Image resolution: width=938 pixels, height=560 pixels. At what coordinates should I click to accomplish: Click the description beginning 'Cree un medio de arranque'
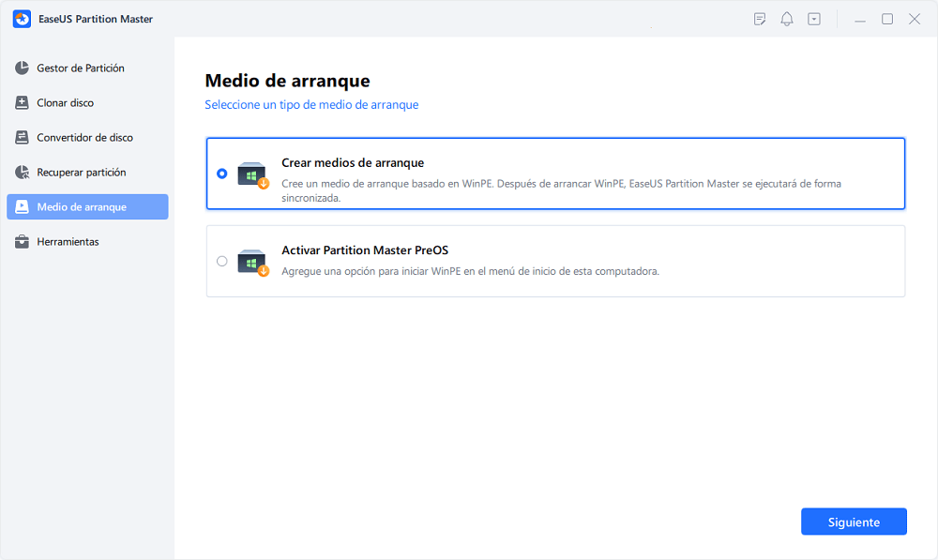click(x=561, y=190)
